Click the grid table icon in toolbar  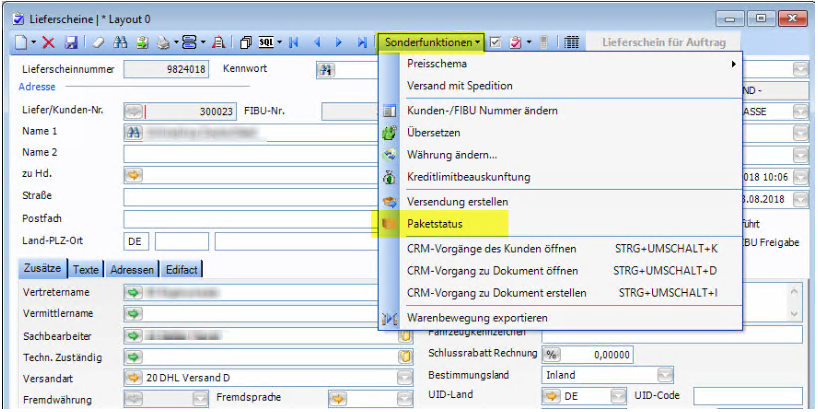[x=571, y=42]
